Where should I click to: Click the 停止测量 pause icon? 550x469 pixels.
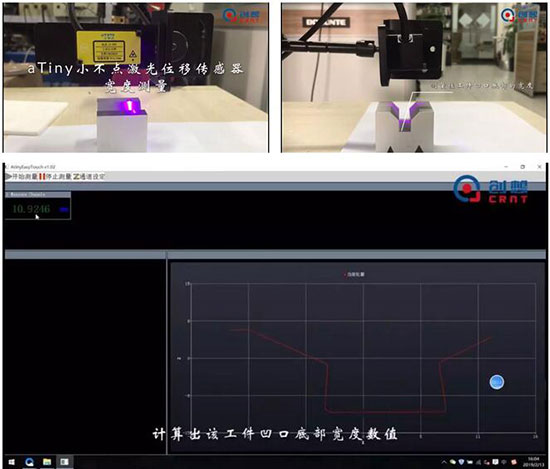tap(42, 177)
